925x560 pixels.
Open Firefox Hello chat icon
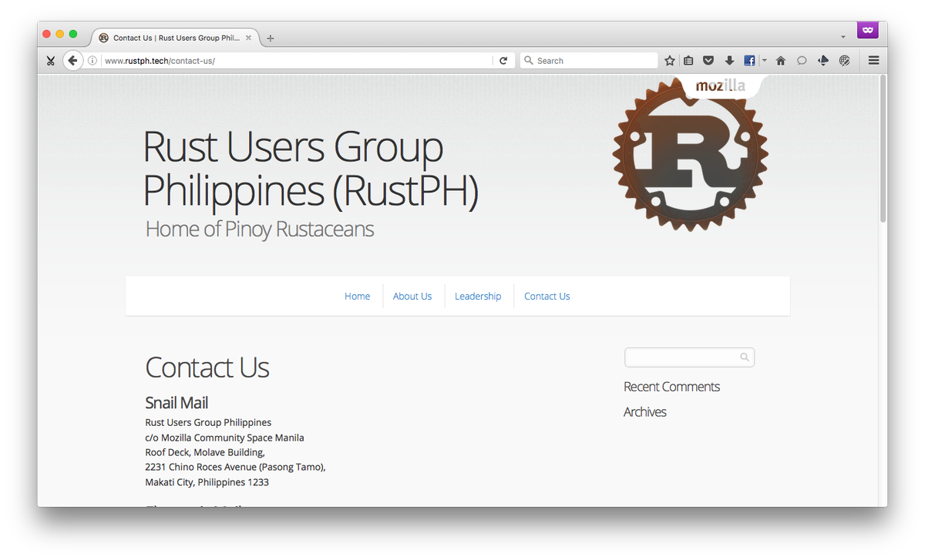[802, 60]
